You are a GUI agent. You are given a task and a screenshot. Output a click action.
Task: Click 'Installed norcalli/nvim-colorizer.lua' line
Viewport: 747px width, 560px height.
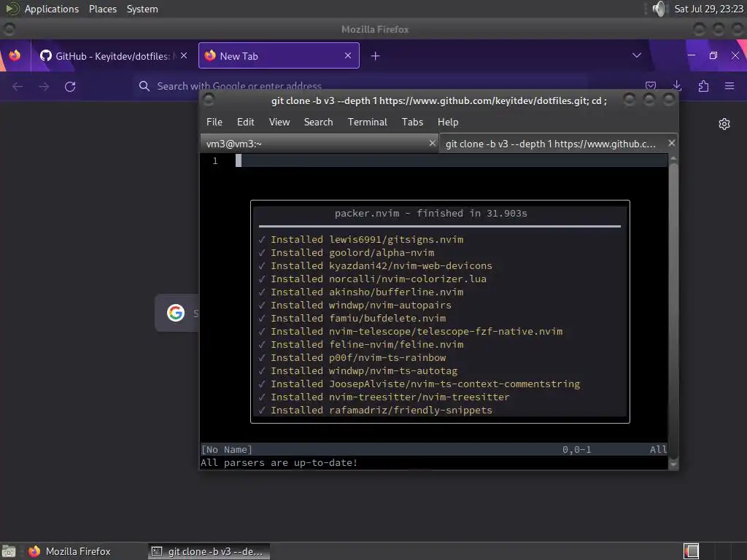pos(372,279)
